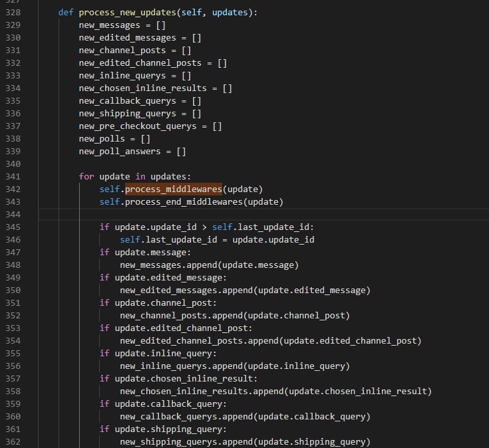Click new_inline_querys.append on line 356
The width and height of the screenshot is (489, 448).
(235, 366)
